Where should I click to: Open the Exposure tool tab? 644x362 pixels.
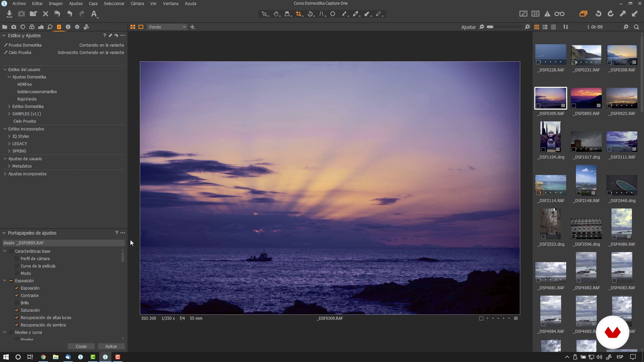pyautogui.click(x=41, y=27)
